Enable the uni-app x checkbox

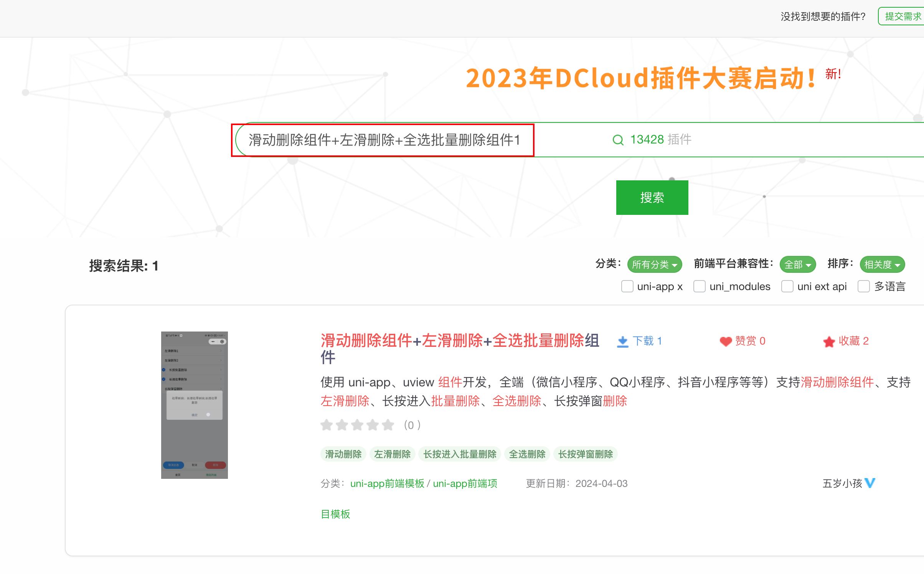tap(627, 287)
